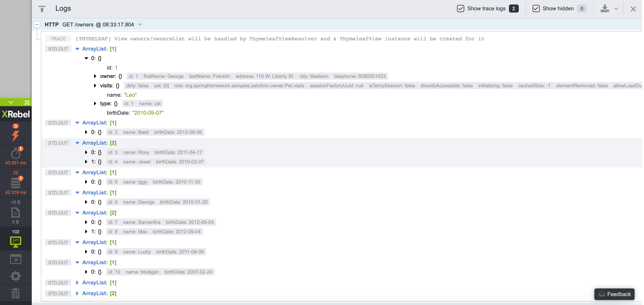
Task: Expand the item named George with id 6
Action: [86, 202]
